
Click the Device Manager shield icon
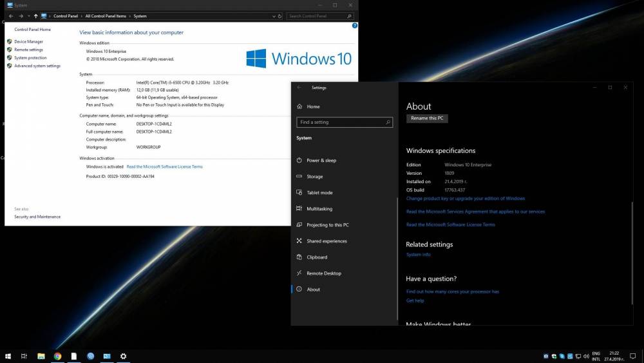click(10, 41)
